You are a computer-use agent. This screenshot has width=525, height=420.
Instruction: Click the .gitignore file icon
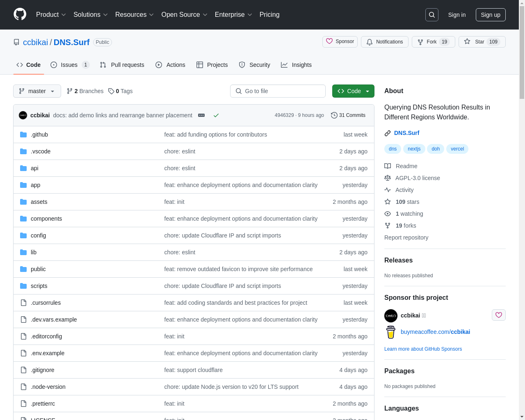23,370
